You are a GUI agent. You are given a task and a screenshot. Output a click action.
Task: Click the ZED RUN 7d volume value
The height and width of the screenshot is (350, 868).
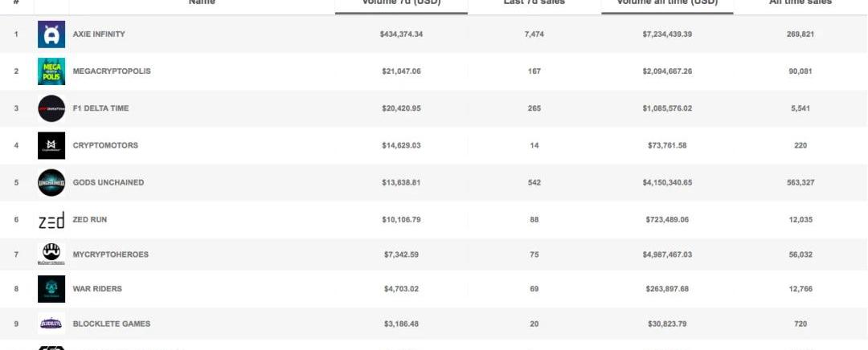(401, 220)
